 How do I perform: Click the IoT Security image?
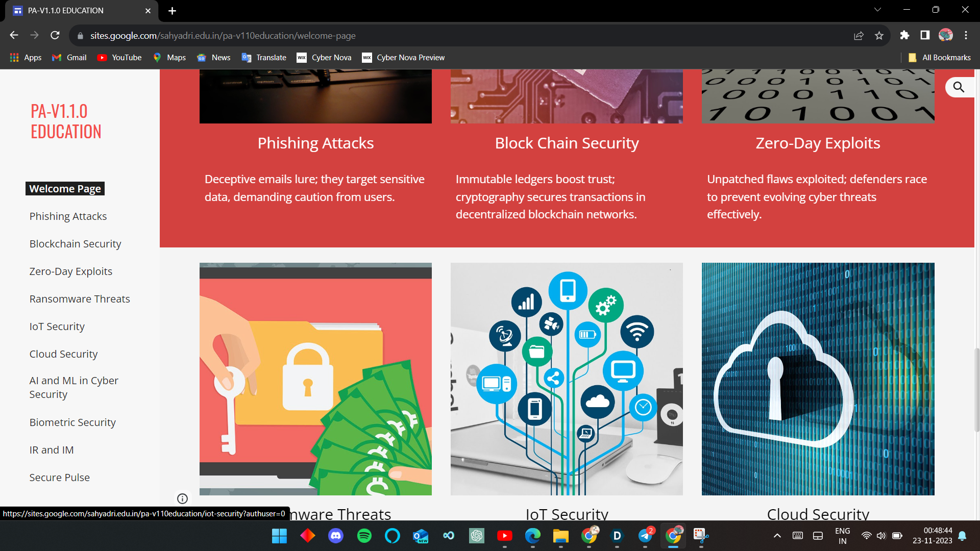[x=567, y=379]
